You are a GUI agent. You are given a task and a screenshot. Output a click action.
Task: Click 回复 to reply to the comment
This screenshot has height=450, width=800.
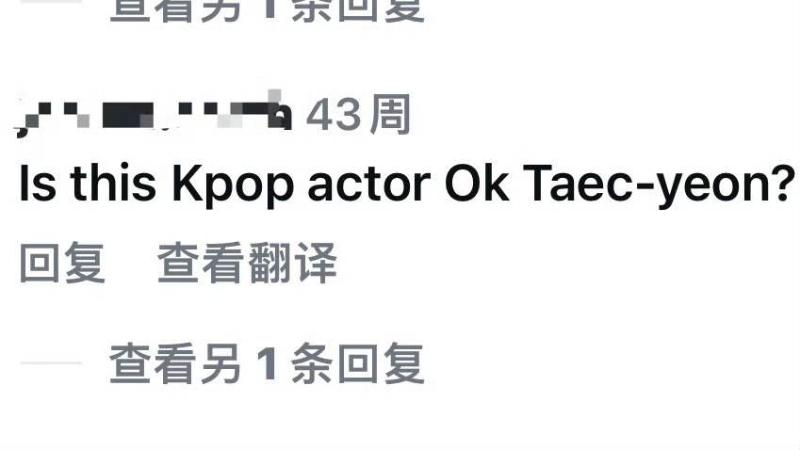pyautogui.click(x=62, y=263)
